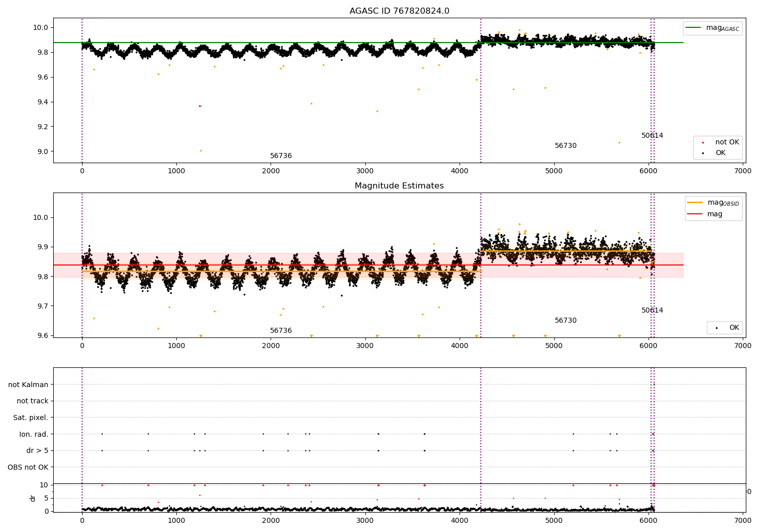The width and height of the screenshot is (760, 532).
Task: Click the 5000 x-axis tick under the Magnitude Estimates plot
Action: click(x=554, y=346)
